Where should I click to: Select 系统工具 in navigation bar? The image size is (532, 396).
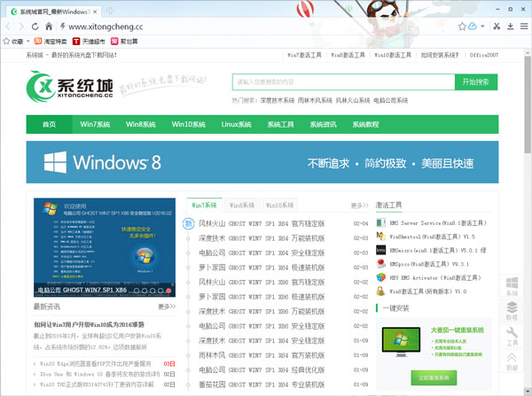(x=280, y=124)
